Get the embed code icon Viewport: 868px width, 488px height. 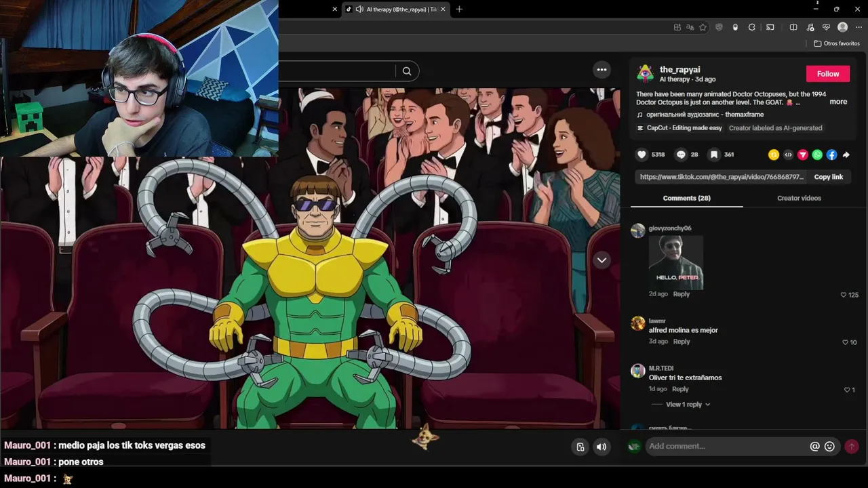point(788,155)
